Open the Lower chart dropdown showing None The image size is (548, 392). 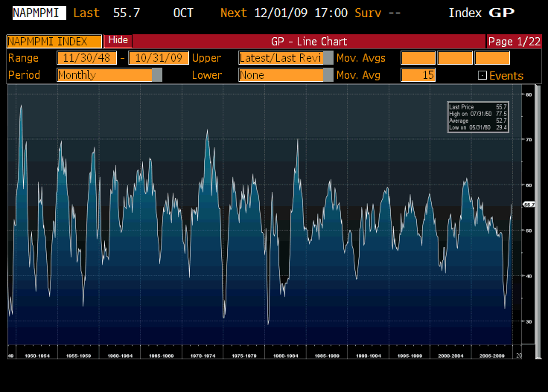point(285,75)
